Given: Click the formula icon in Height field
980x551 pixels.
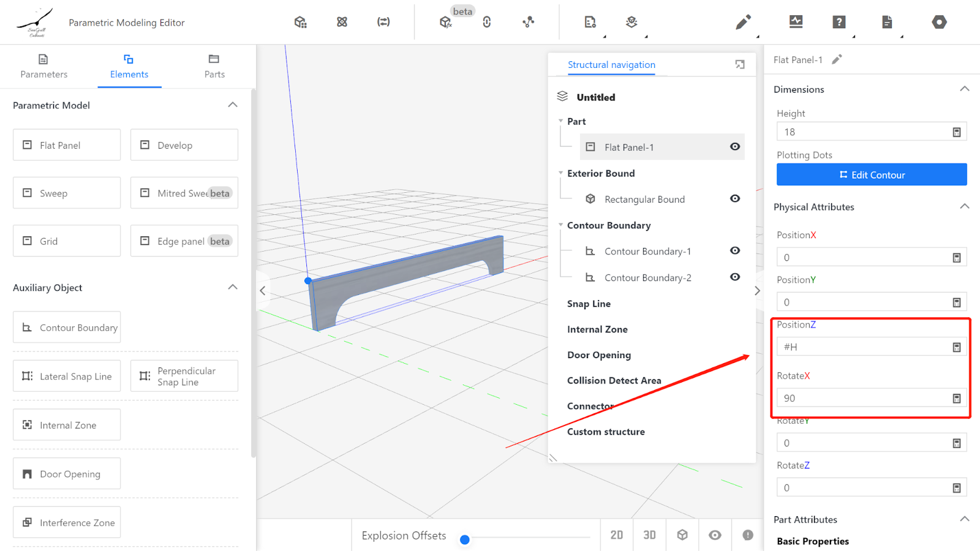Looking at the screenshot, I should (x=956, y=132).
